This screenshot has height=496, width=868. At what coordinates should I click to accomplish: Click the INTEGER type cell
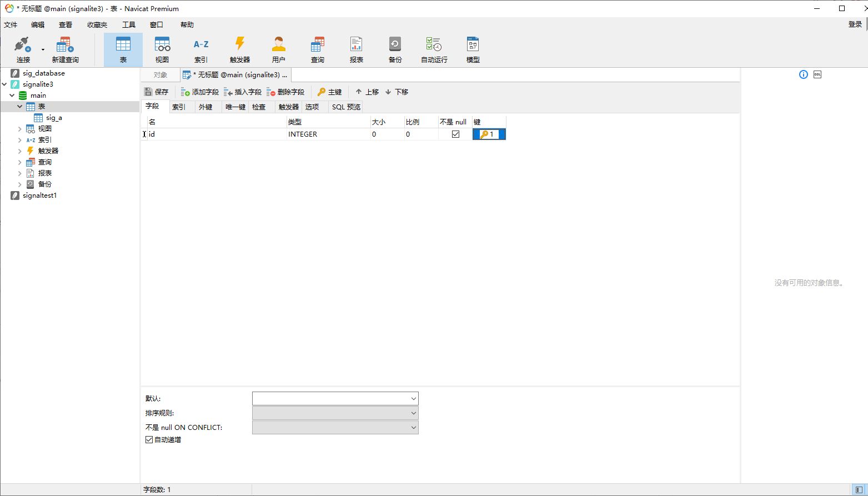pos(328,134)
